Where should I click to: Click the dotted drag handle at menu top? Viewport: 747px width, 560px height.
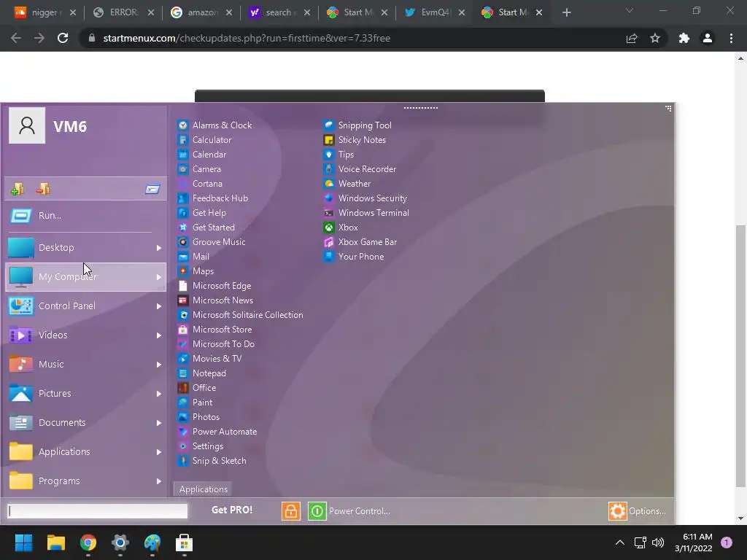click(421, 108)
